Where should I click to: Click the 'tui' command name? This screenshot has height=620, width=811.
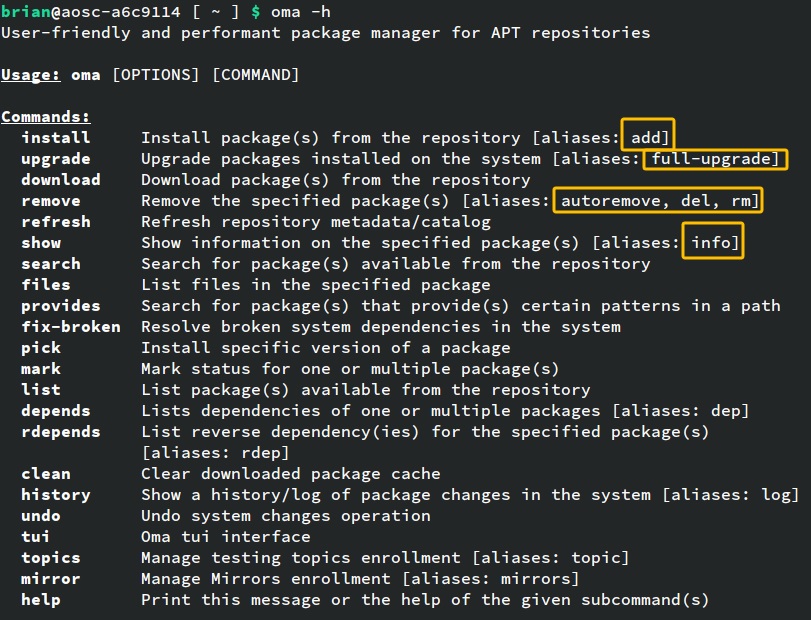[x=36, y=537]
